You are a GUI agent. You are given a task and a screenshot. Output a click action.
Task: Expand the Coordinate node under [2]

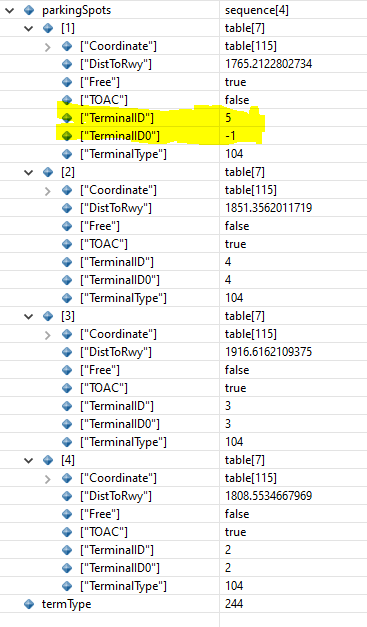pos(48,190)
